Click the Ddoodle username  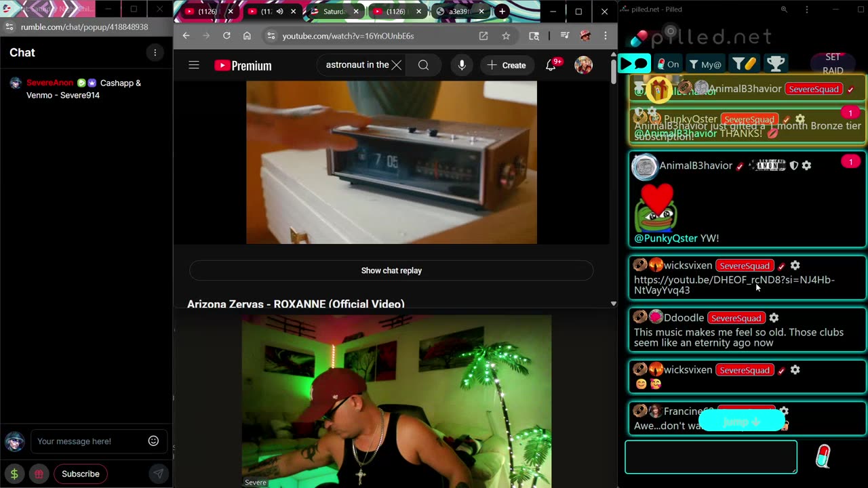pyautogui.click(x=684, y=318)
